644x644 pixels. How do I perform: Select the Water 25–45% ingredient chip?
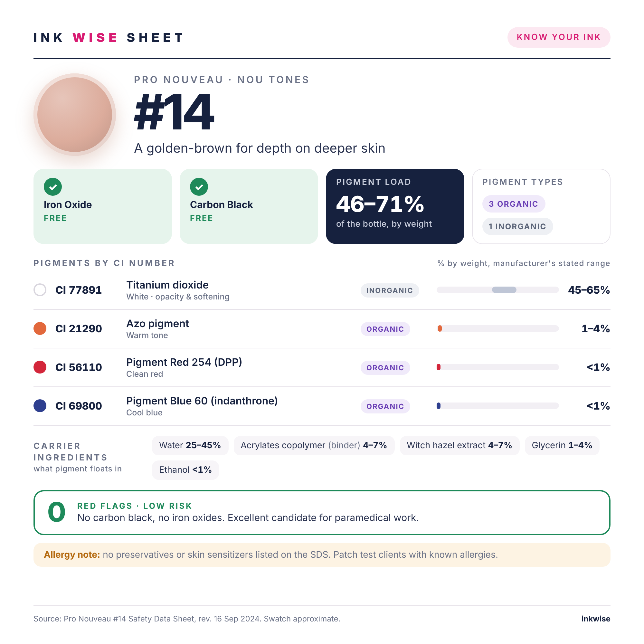point(190,445)
